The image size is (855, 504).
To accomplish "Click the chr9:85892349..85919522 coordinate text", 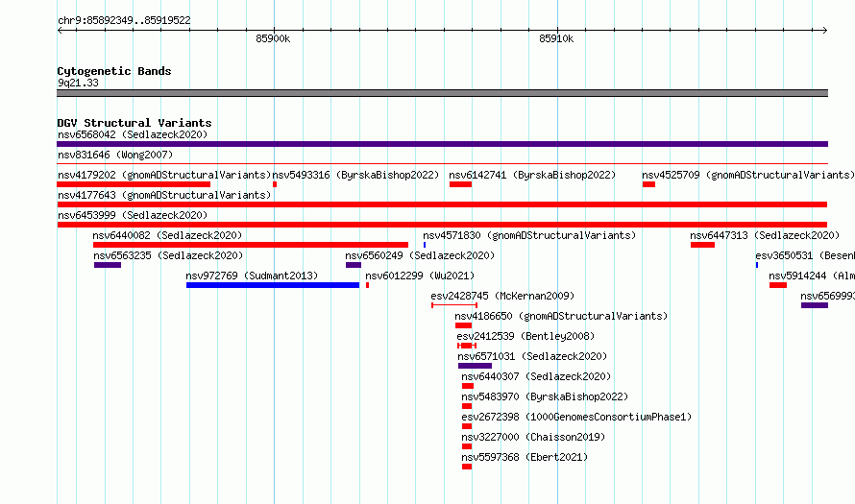I will pyautogui.click(x=124, y=21).
